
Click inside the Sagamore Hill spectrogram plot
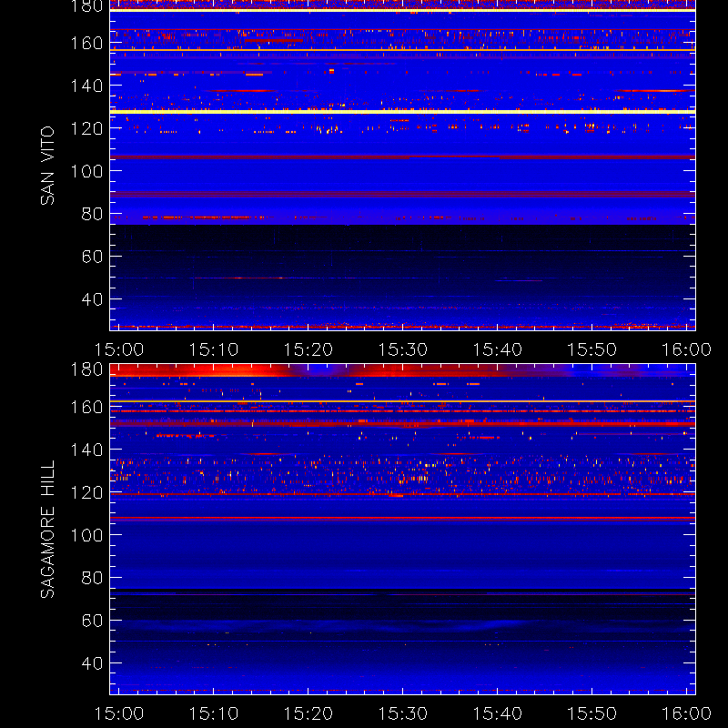[402, 530]
